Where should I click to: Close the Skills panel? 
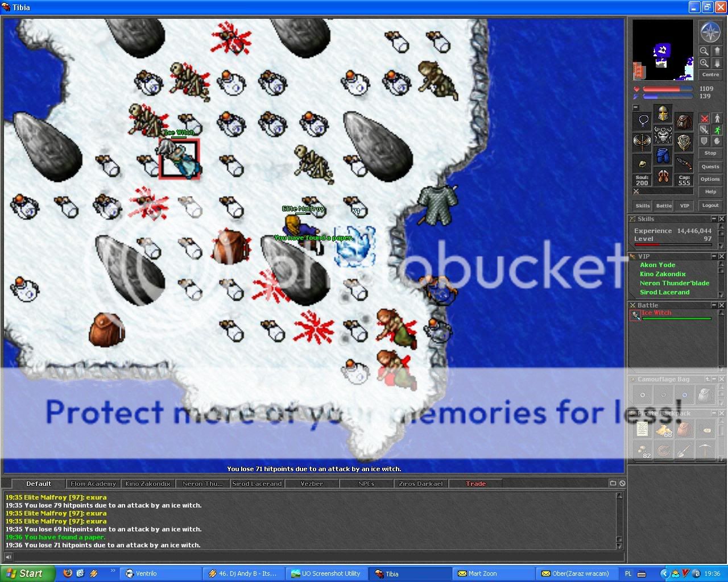click(x=721, y=219)
